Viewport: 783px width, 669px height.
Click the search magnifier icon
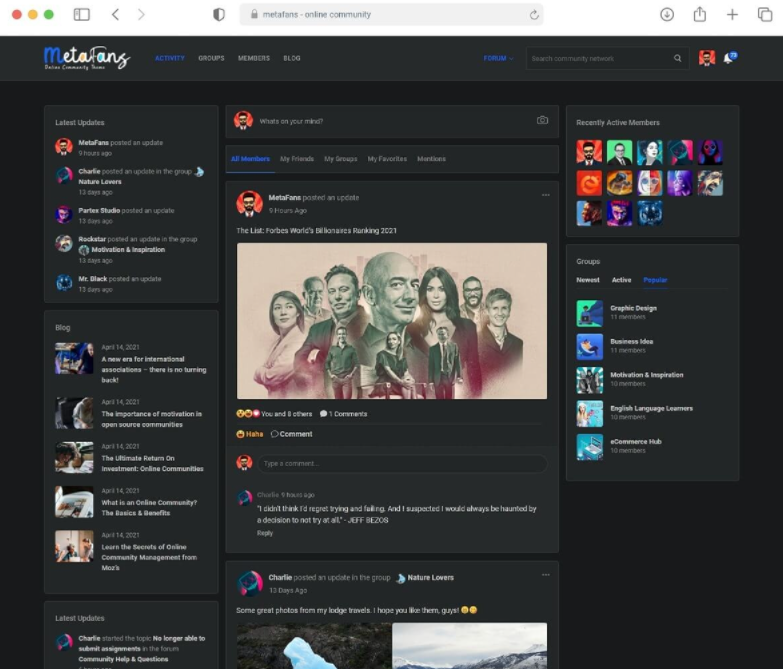tap(677, 58)
